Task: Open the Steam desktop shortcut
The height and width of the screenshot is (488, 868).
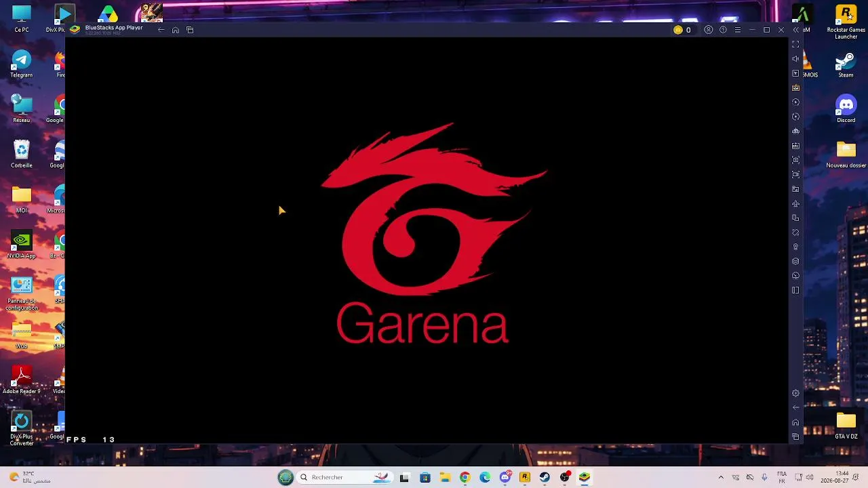Action: (846, 64)
